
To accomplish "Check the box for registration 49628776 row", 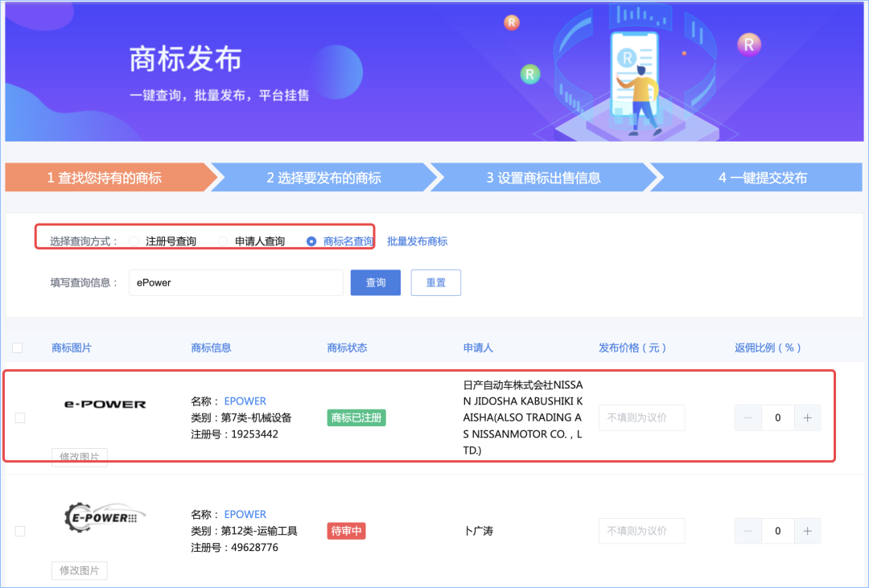I will [20, 531].
